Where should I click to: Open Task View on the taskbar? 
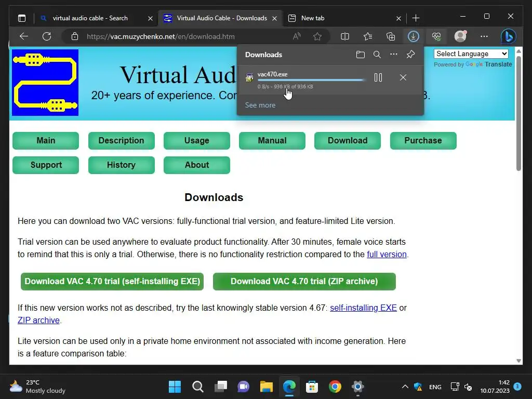coord(220,387)
